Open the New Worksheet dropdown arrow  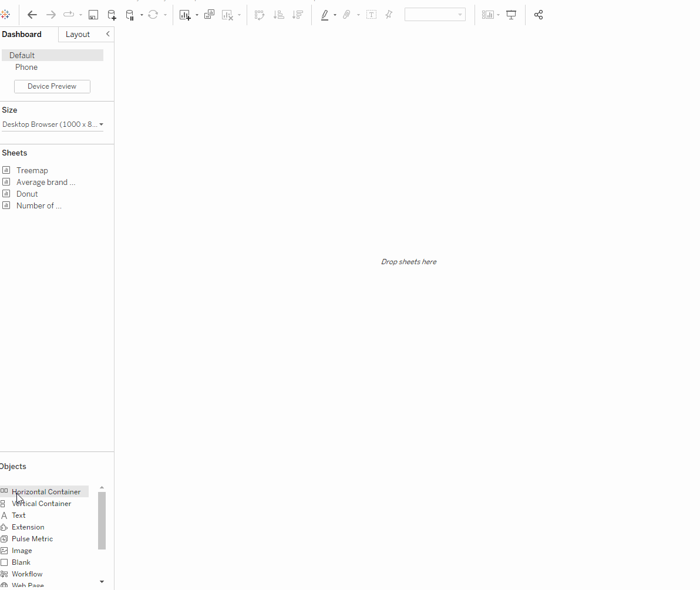(197, 15)
